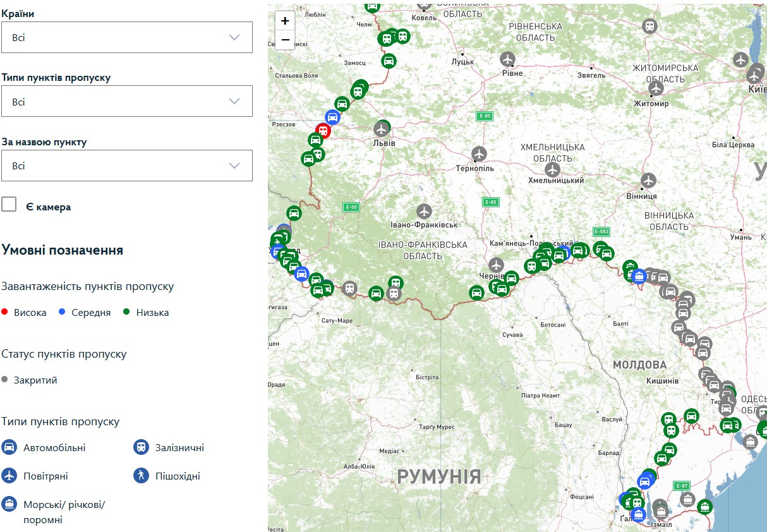Click the Ботосані city label
Viewport: 767px width, 532px height.
pyautogui.click(x=553, y=324)
